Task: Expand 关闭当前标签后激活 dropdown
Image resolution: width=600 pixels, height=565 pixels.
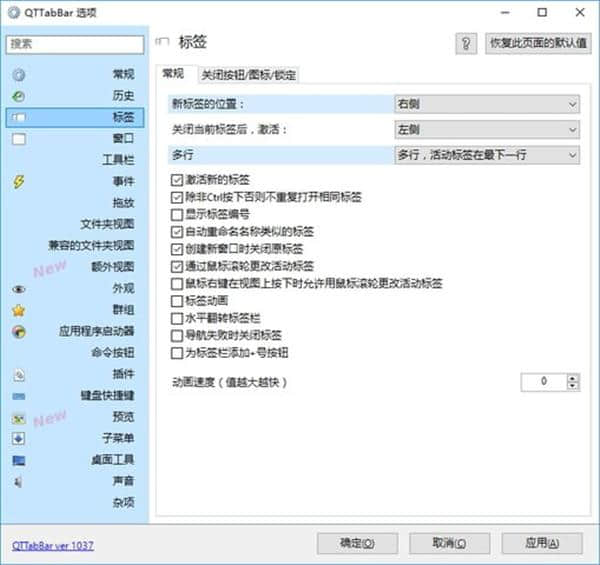Action: pos(487,130)
